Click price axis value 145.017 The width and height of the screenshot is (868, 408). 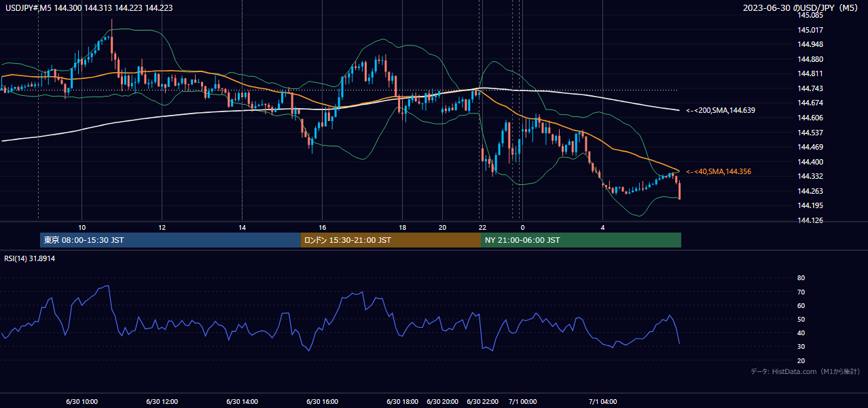(x=810, y=30)
